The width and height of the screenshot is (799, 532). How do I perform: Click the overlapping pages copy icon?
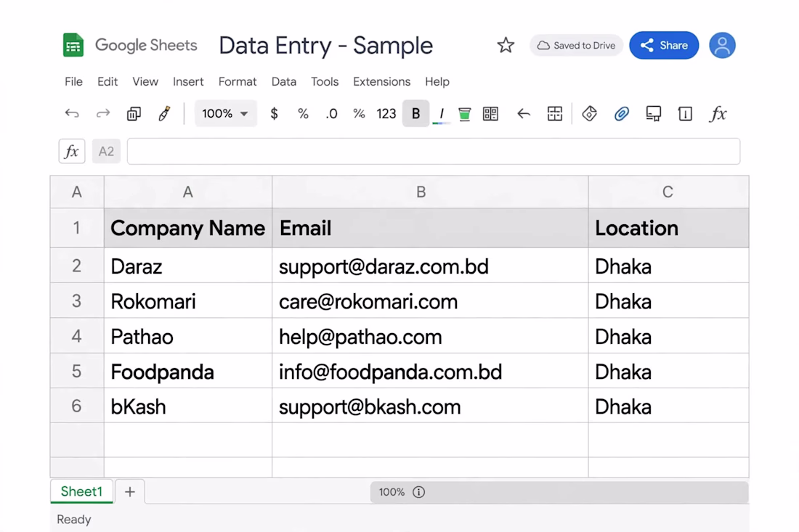134,113
